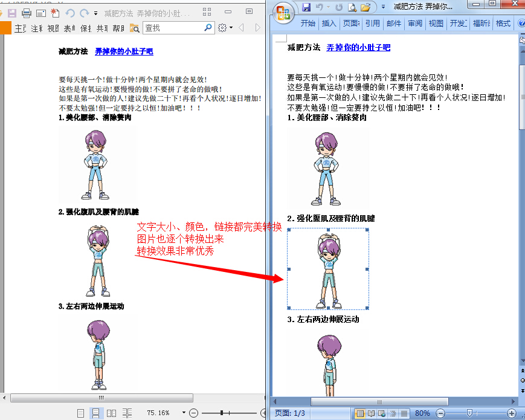
Task: Click the next result right triangle
Action: 257,28
